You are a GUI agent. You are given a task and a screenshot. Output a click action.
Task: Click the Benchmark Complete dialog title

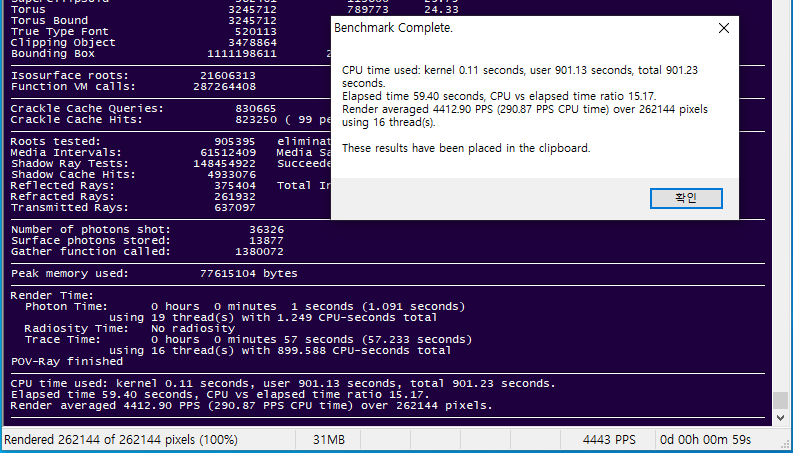(x=393, y=28)
